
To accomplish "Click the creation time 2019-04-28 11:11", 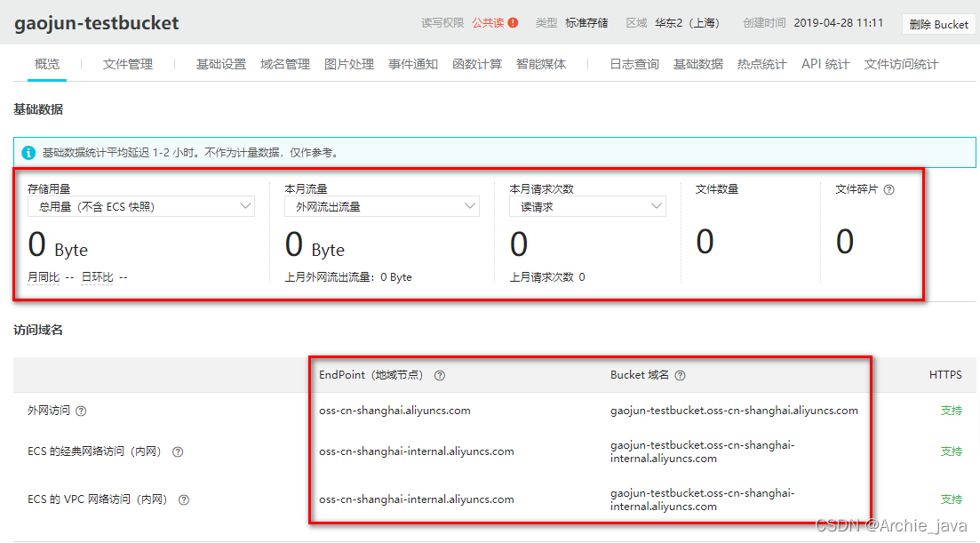I will coord(839,23).
